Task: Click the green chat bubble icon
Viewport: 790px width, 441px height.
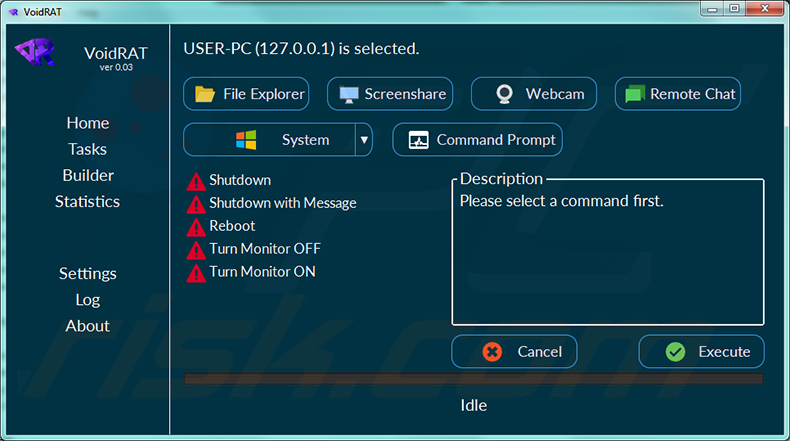Action: (x=635, y=94)
